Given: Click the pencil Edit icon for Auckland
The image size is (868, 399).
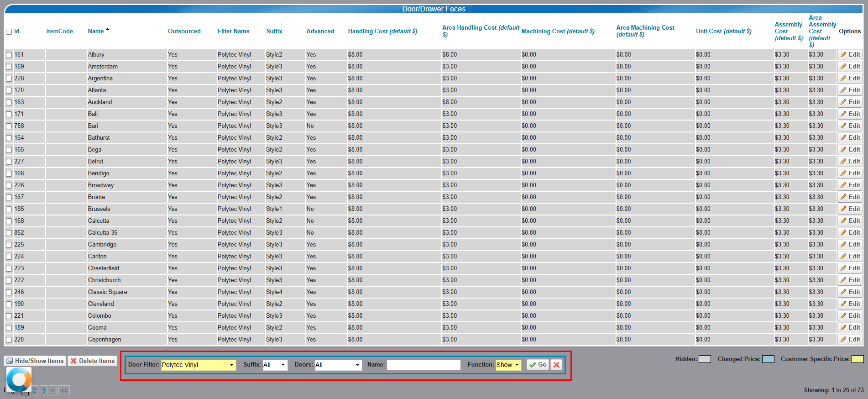Looking at the screenshot, I should (843, 102).
